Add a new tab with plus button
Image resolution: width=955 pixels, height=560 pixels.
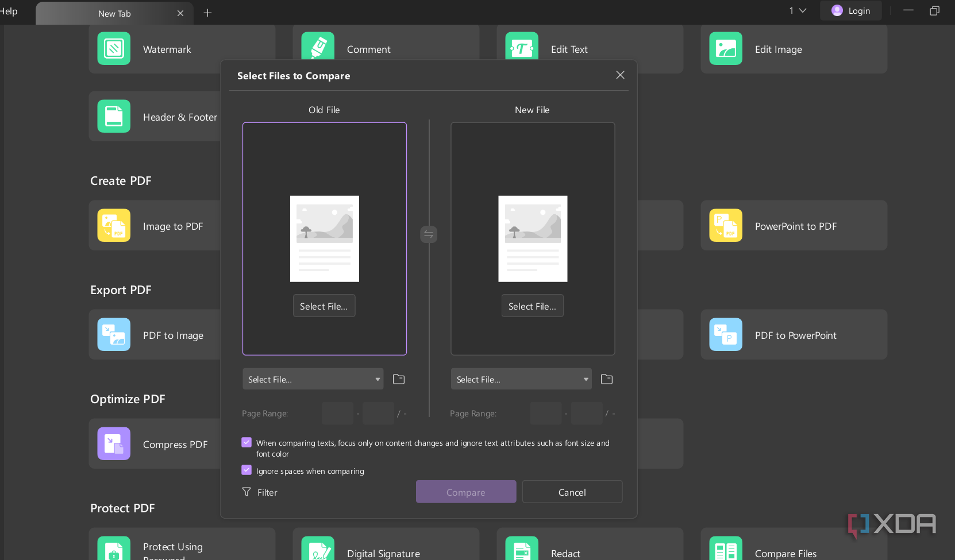pos(208,13)
